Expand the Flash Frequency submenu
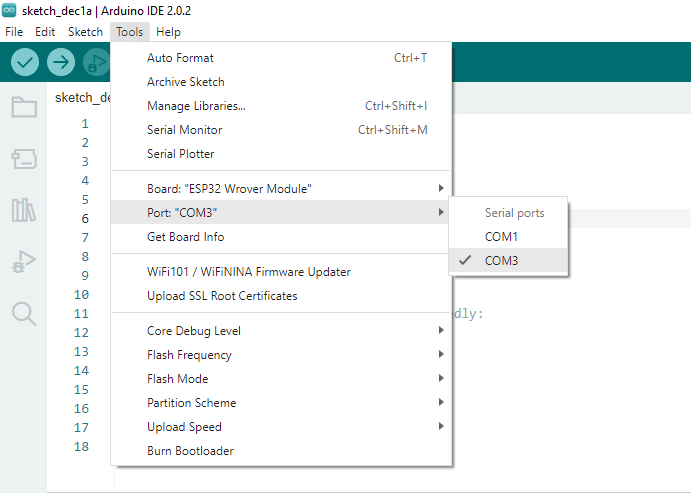Viewport: 691px width, 493px height. click(281, 355)
